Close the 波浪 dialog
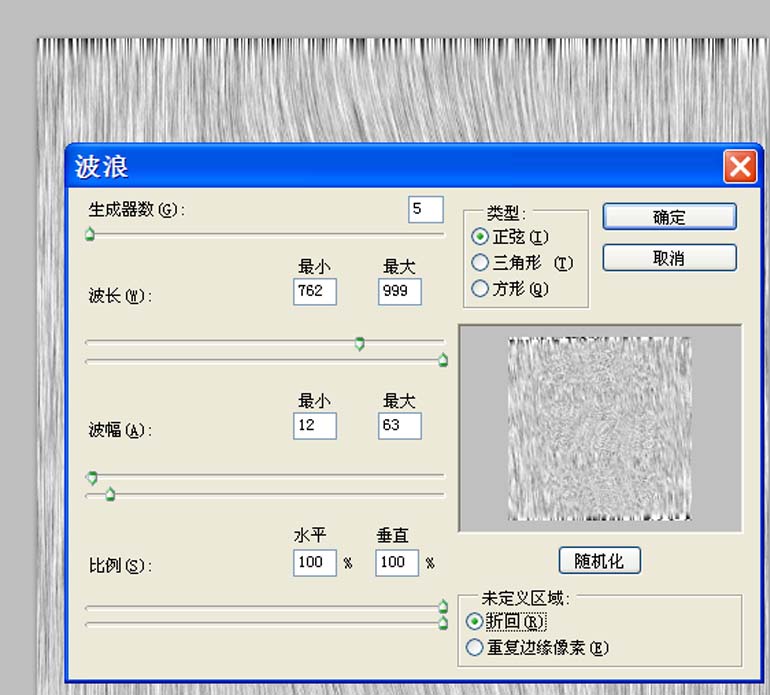The image size is (770, 695). tap(740, 167)
